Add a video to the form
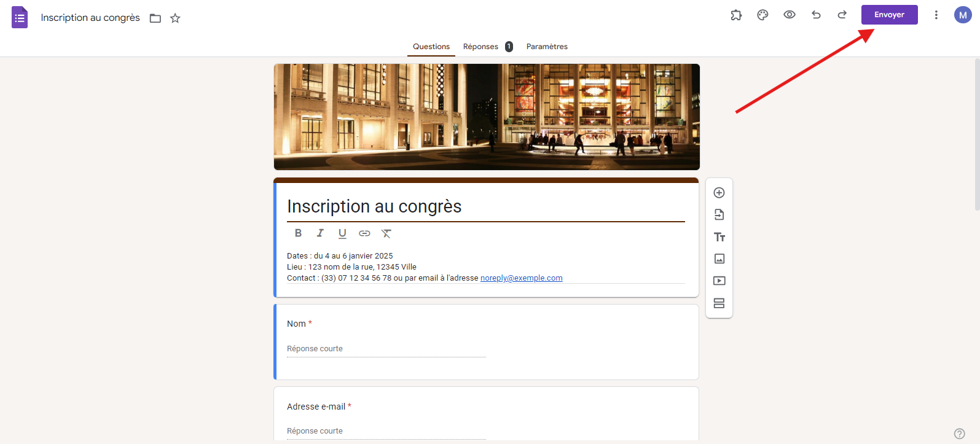Viewport: 980px width, 444px height. pyautogui.click(x=719, y=281)
